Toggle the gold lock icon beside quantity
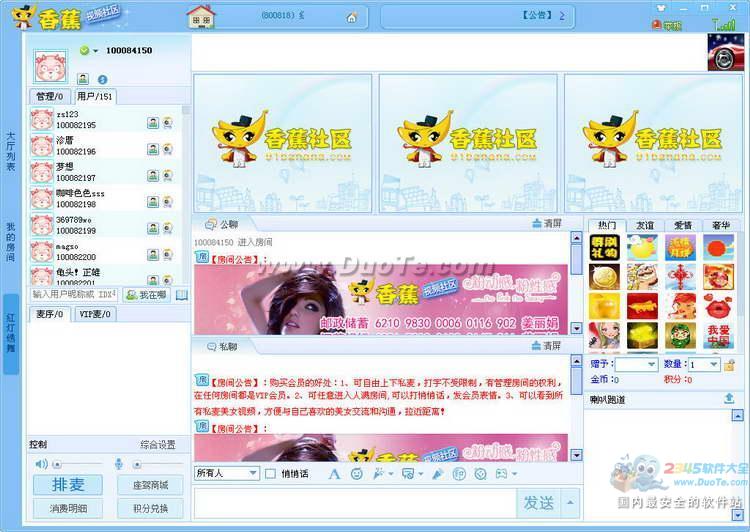The width and height of the screenshot is (750, 532). 729,366
